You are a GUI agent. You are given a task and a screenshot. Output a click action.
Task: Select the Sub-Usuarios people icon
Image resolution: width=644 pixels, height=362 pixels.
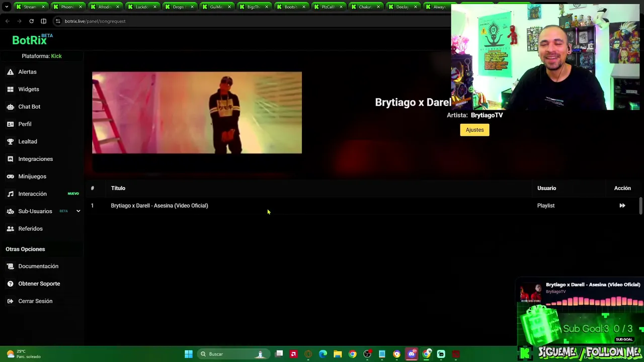pyautogui.click(x=10, y=211)
